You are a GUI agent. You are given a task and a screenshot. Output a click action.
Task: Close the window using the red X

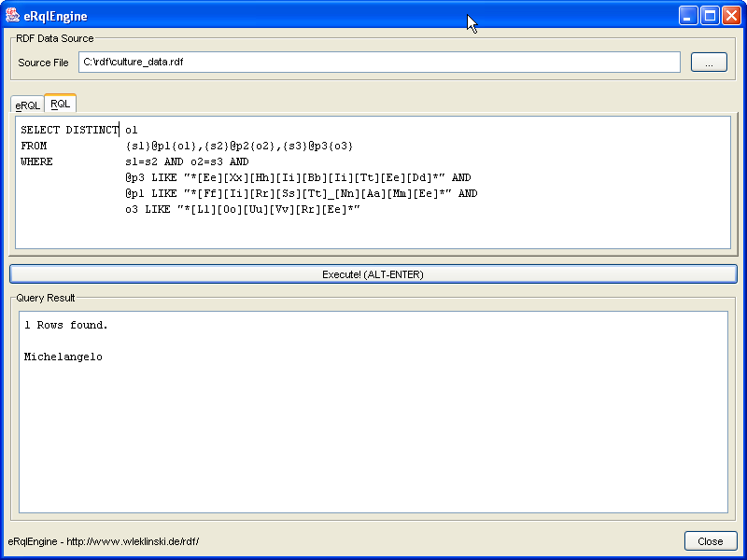[731, 16]
